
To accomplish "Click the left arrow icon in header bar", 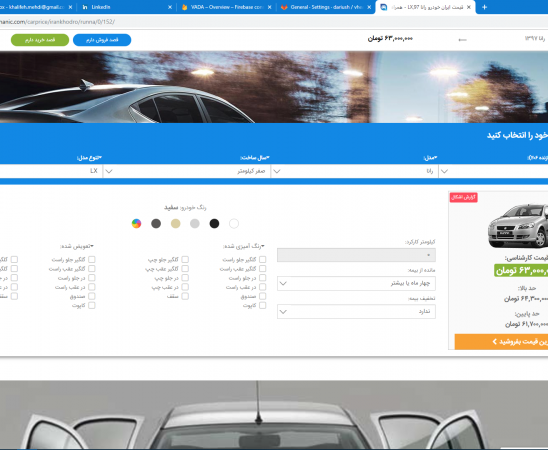I will (462, 40).
